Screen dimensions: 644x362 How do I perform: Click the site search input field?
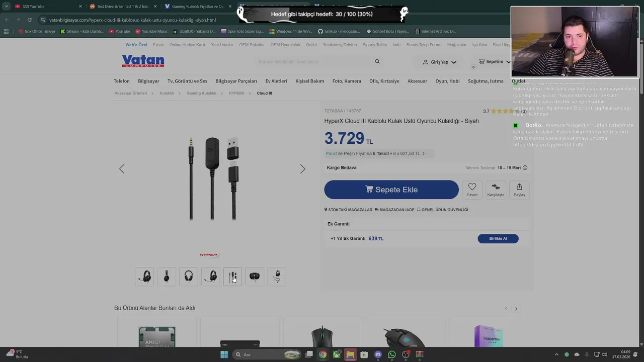[314, 61]
